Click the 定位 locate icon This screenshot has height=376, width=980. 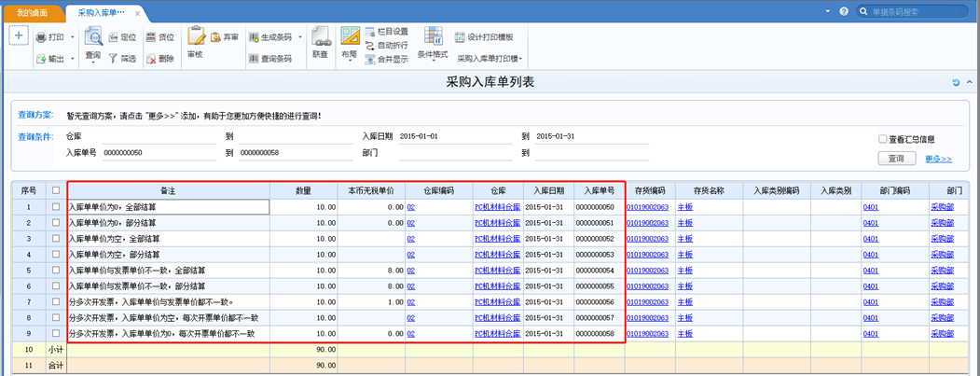click(x=114, y=37)
